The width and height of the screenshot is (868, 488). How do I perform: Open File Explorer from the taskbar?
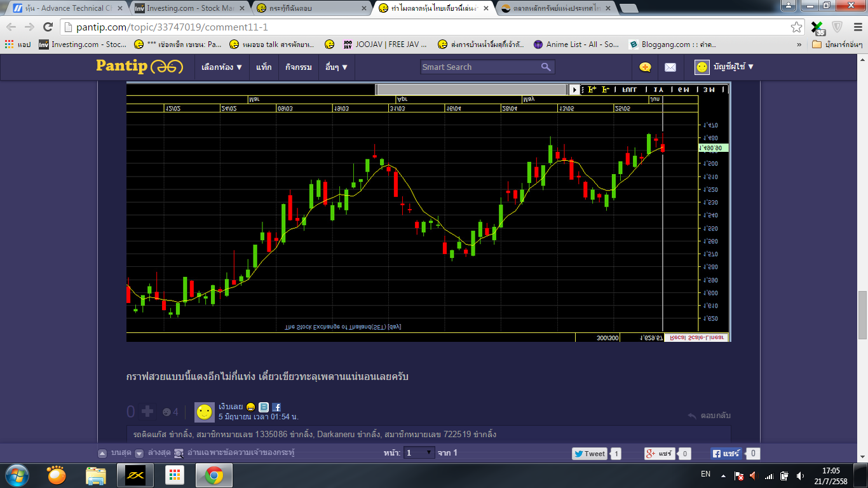coord(96,475)
